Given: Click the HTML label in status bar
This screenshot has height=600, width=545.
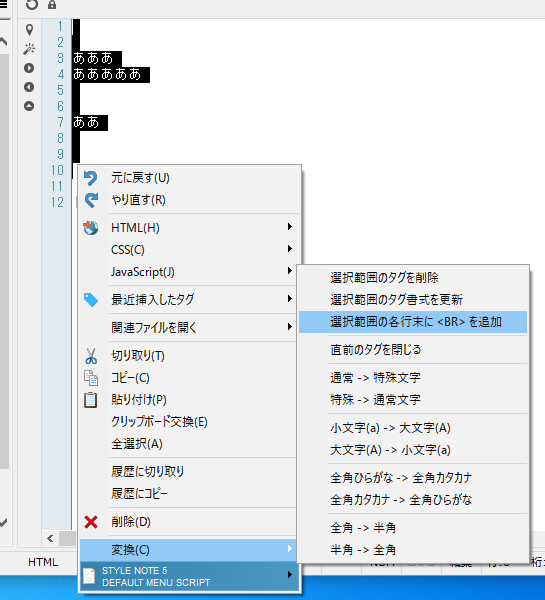Looking at the screenshot, I should tap(43, 562).
